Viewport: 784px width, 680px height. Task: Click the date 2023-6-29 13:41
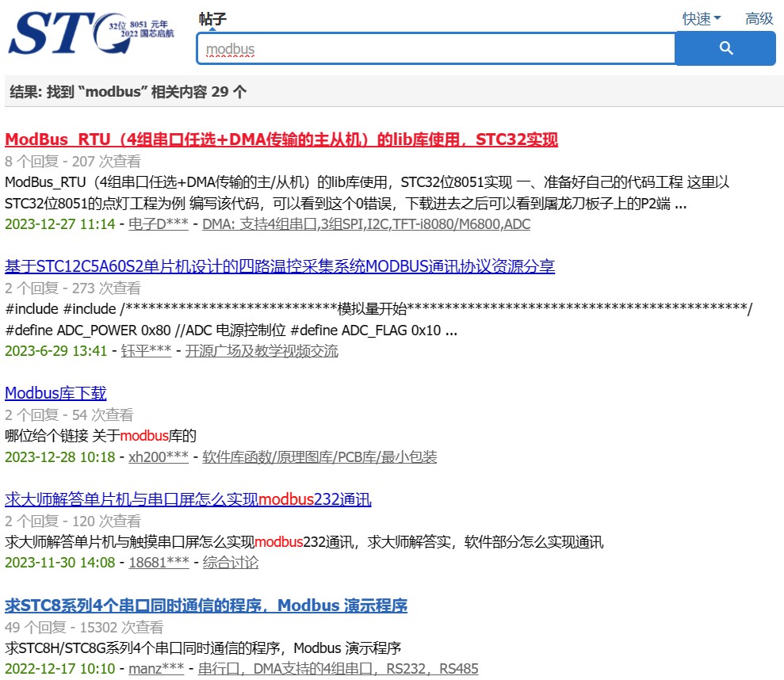[x=56, y=351]
